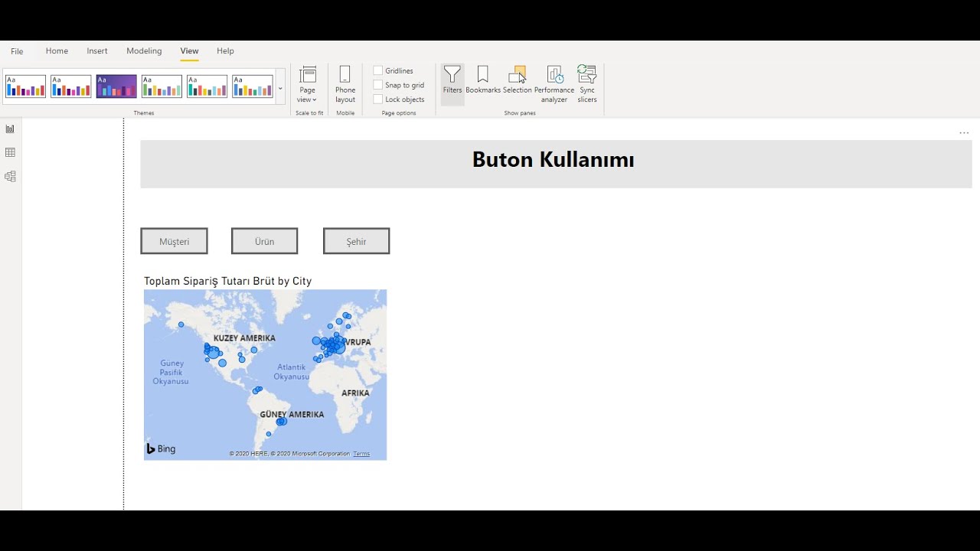This screenshot has width=980, height=551.
Task: Enable Lock objects
Action: point(378,99)
